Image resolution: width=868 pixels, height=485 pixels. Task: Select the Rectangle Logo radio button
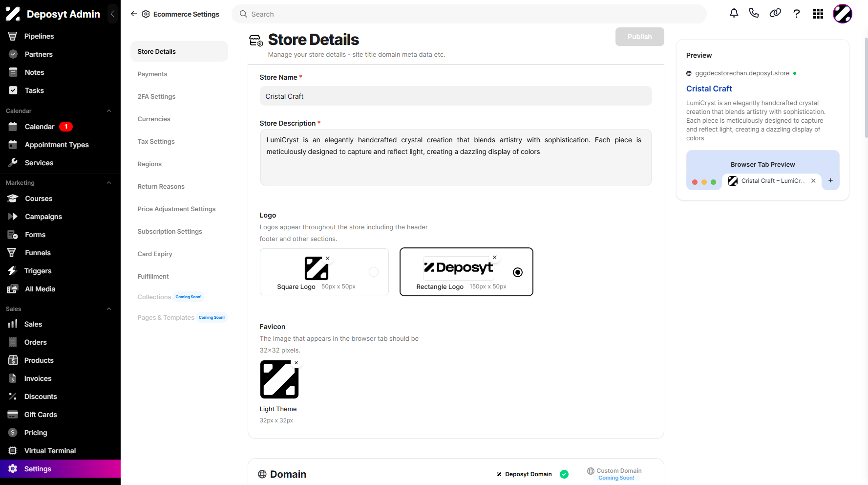point(518,272)
